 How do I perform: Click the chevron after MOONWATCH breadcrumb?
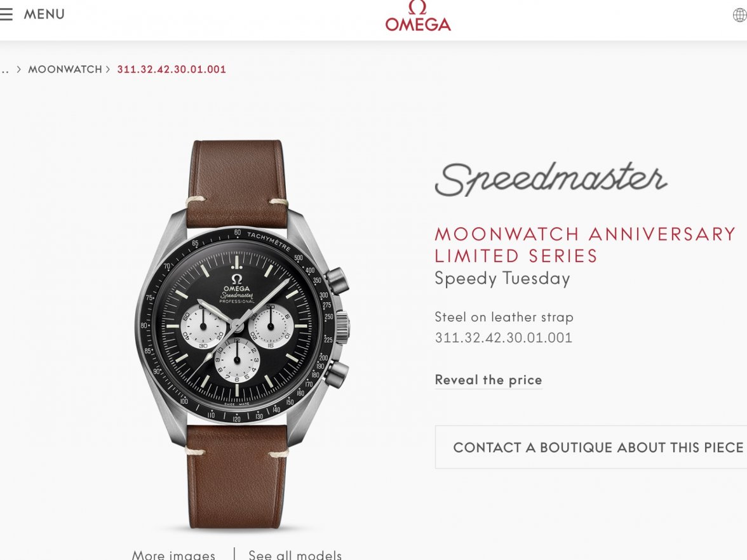tap(108, 70)
